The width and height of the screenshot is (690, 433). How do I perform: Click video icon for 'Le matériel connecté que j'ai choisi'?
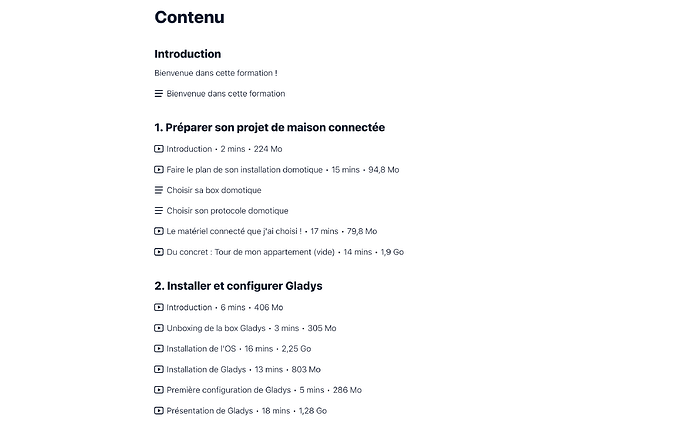[x=159, y=231]
